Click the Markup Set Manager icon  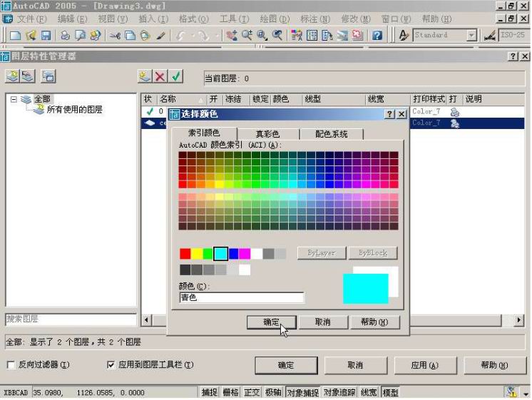357,35
